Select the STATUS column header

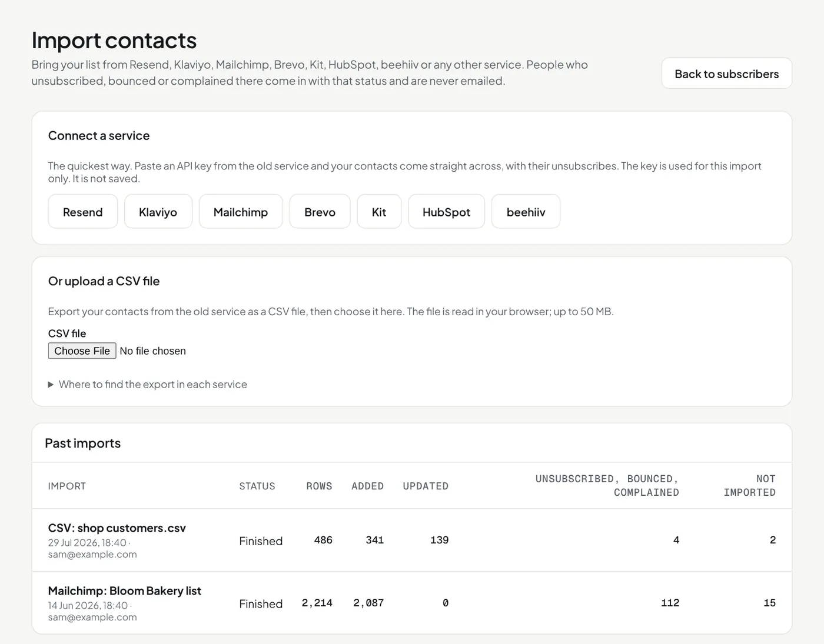pos(257,486)
